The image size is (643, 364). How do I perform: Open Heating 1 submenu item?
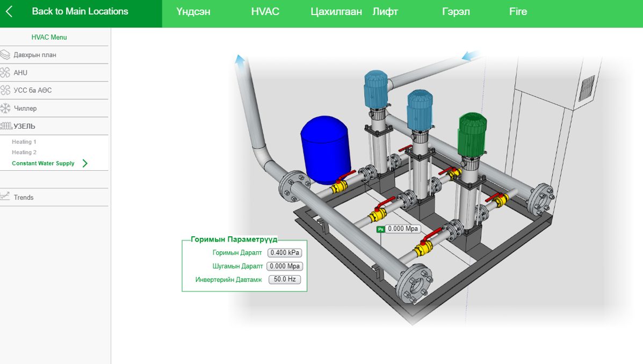(x=24, y=142)
